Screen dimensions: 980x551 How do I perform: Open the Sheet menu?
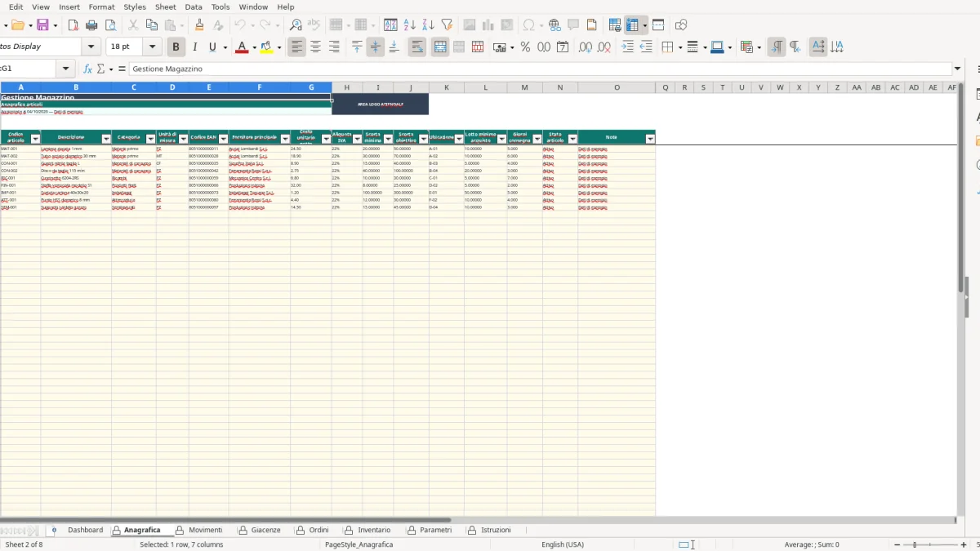point(165,7)
